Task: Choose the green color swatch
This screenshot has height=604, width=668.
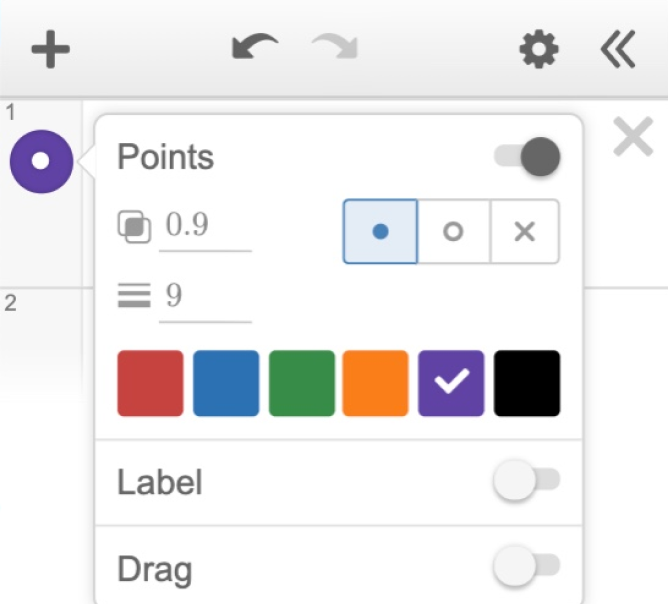Action: pos(301,383)
